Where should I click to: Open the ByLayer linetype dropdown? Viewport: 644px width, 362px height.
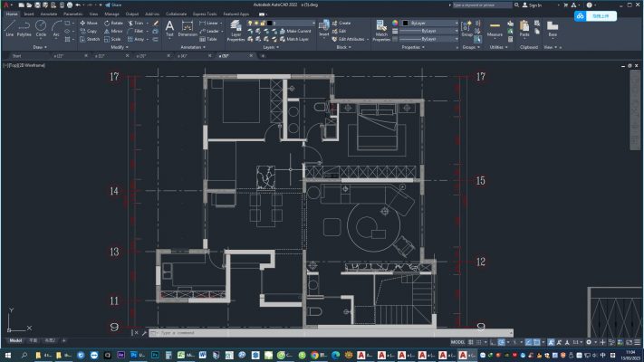[424, 39]
